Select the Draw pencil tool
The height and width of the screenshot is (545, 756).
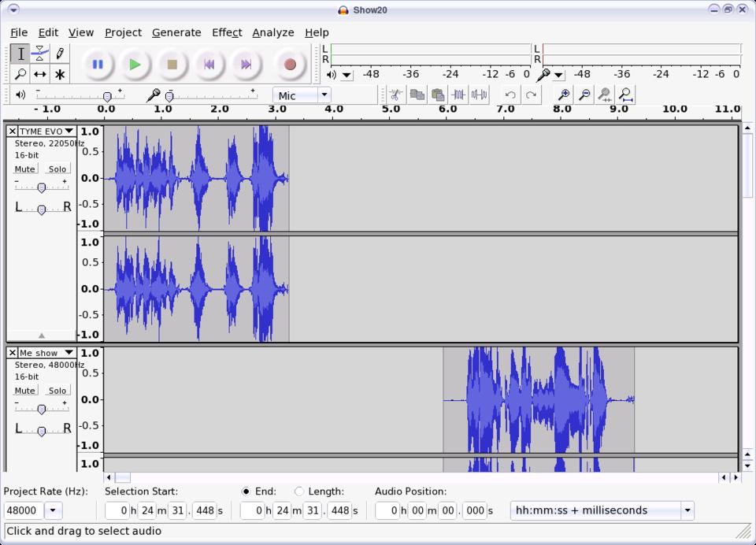(x=60, y=54)
